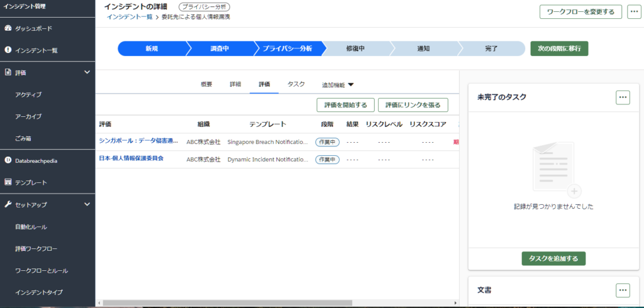Open the 未完了のタスク panel options menu
Viewport: 644px width, 308px height.
pos(622,97)
